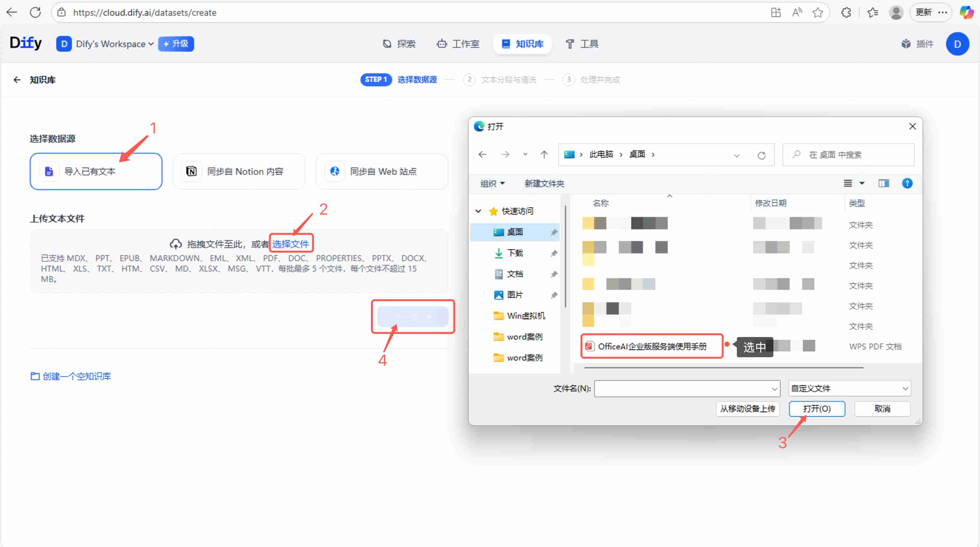Click the back arrow beside 知识库
The height and width of the screenshot is (547, 980).
[x=17, y=79]
